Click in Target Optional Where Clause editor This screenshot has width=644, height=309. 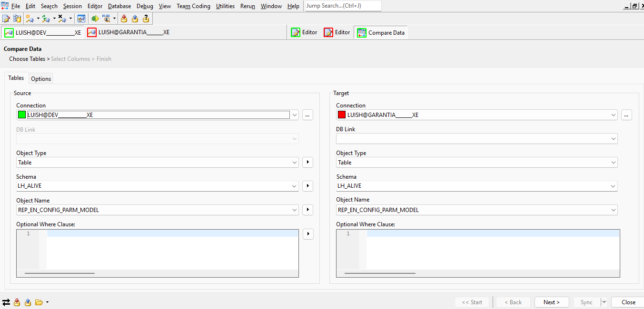point(478,253)
